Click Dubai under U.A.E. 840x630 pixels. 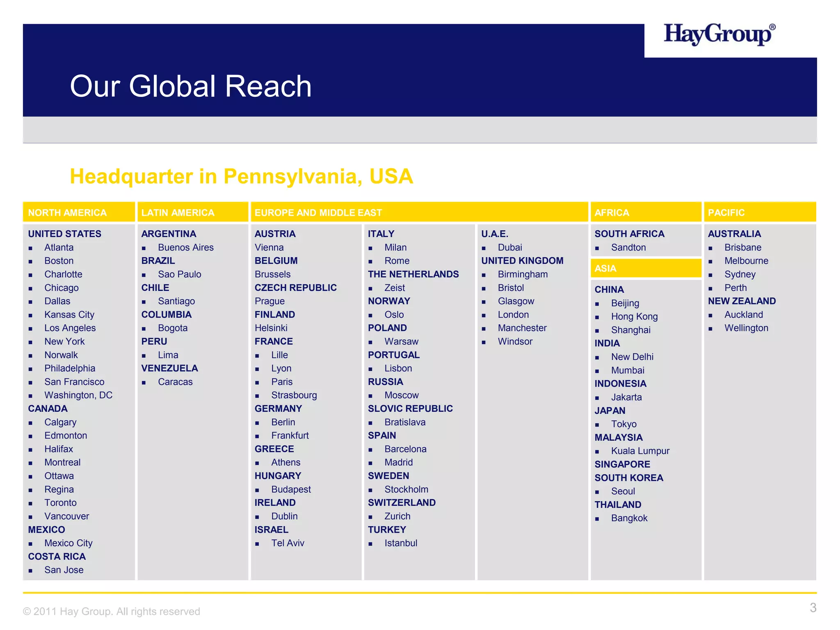click(x=510, y=247)
